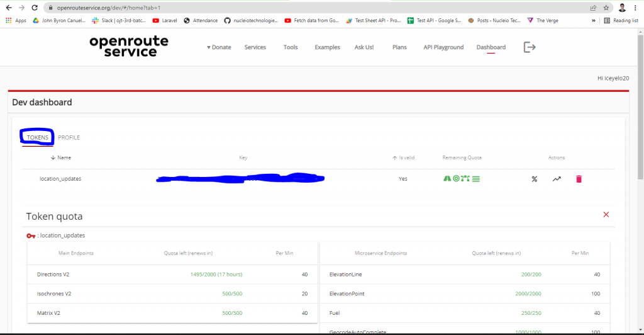
Task: Click the ElevationPoint endpoint row
Action: coord(465,293)
